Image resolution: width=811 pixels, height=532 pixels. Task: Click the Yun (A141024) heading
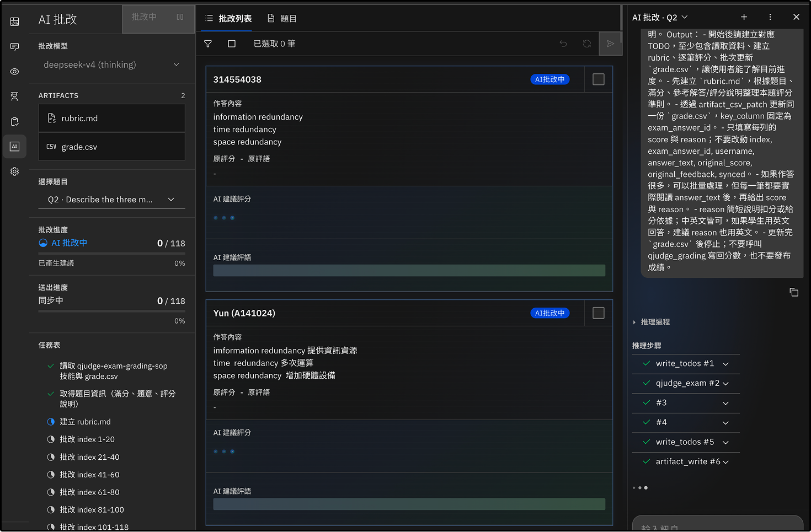244,313
